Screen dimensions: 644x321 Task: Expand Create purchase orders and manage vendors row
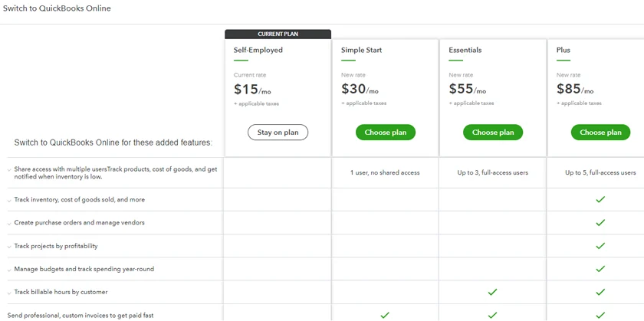(9, 223)
